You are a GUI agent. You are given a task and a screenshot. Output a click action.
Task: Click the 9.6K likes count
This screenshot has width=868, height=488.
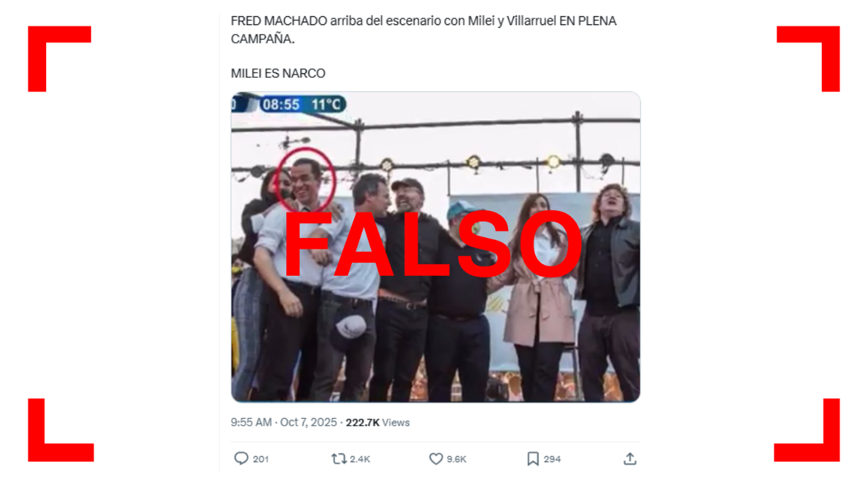pyautogui.click(x=457, y=460)
